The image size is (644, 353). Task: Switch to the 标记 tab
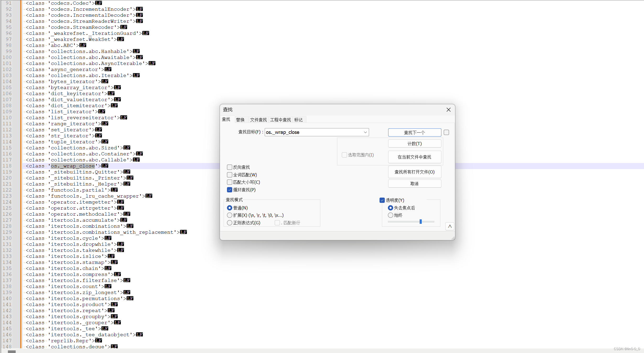(298, 120)
